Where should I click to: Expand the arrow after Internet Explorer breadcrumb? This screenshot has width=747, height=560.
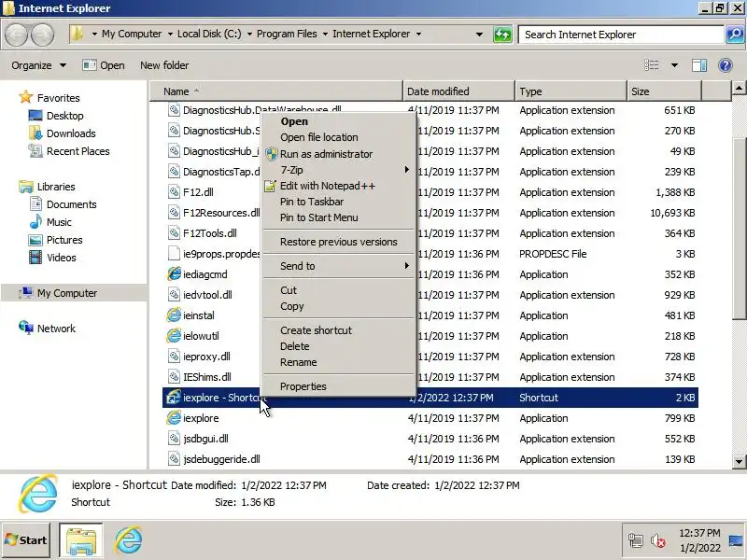click(x=418, y=34)
